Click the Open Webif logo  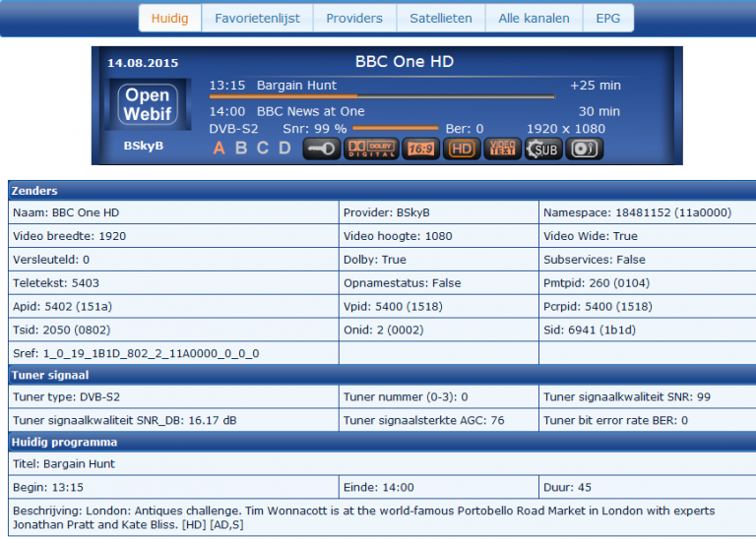pyautogui.click(x=148, y=104)
